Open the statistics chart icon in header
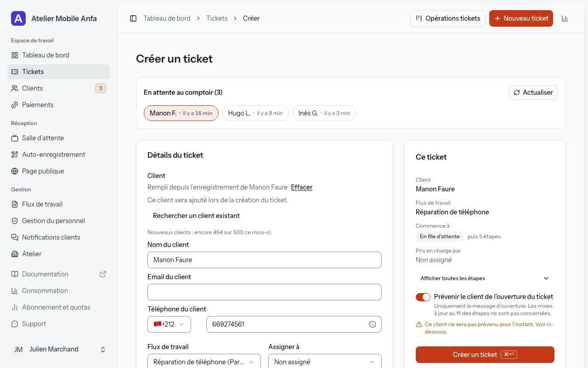The image size is (588, 368). coord(565,18)
